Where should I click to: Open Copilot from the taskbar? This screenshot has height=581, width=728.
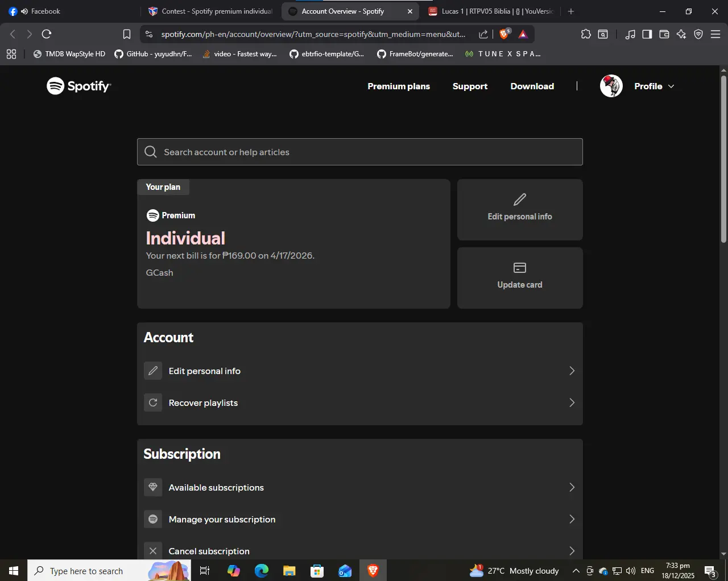234,571
